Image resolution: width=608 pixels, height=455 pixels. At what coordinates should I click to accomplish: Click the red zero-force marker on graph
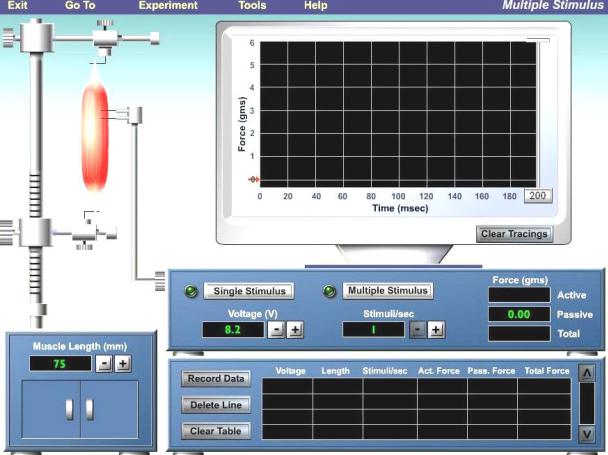[254, 179]
